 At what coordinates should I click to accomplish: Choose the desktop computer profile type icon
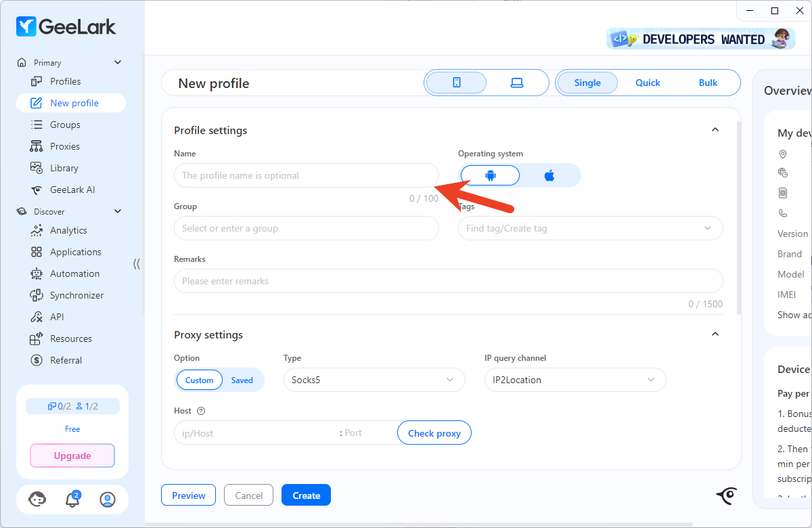(517, 83)
